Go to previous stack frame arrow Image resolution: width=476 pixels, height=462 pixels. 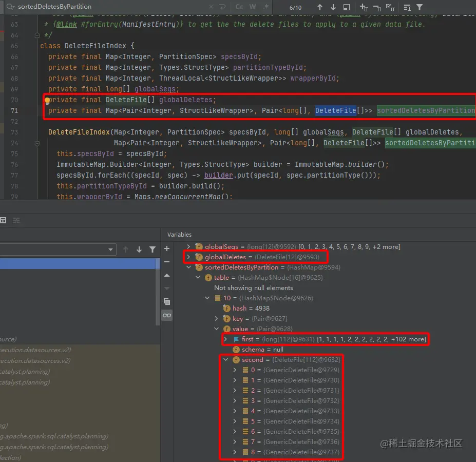point(126,249)
